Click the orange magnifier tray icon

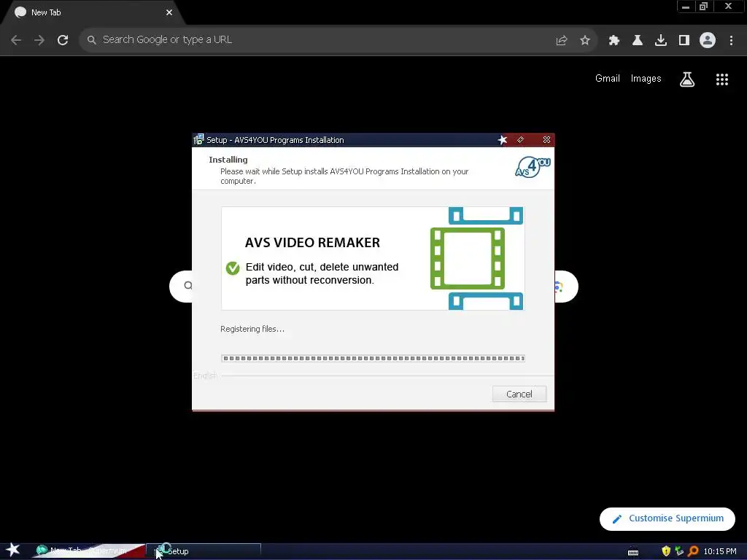(693, 551)
